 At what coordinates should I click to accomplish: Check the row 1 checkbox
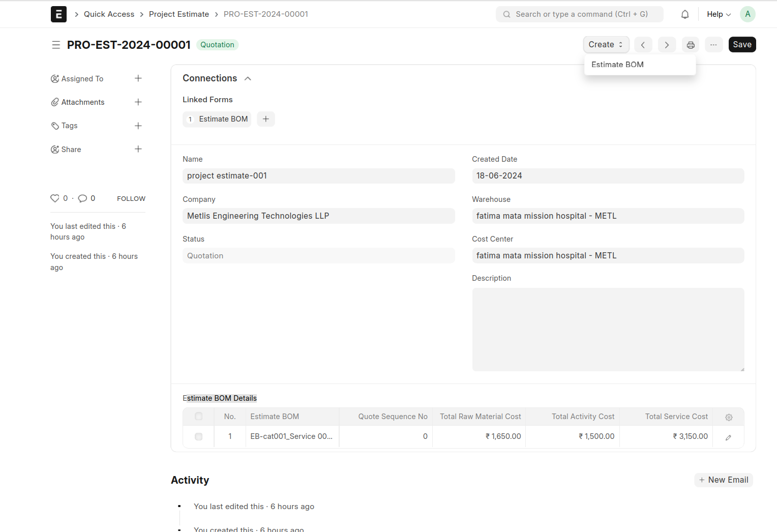coord(199,436)
